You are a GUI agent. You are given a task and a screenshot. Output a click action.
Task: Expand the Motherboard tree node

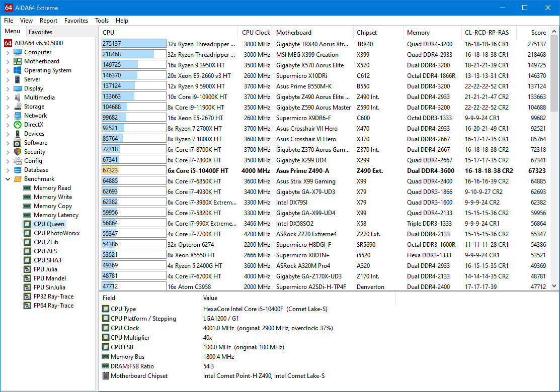(x=8, y=61)
